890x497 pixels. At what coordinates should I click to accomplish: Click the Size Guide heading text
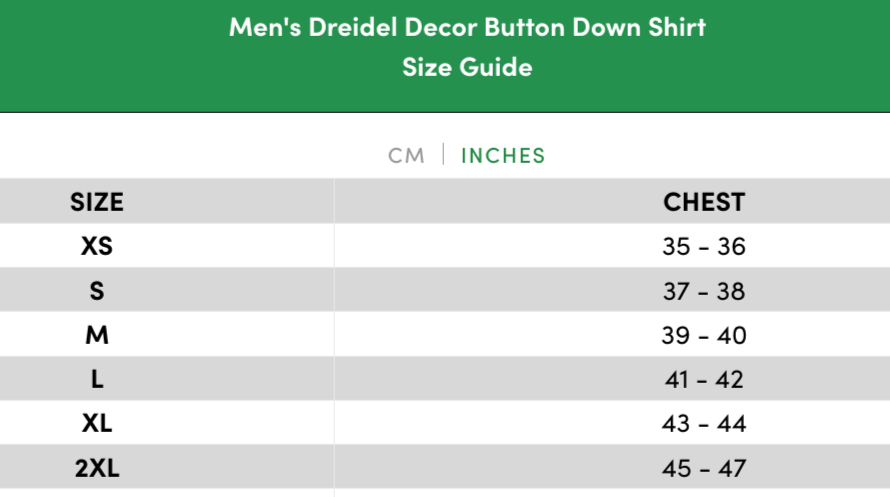467,67
